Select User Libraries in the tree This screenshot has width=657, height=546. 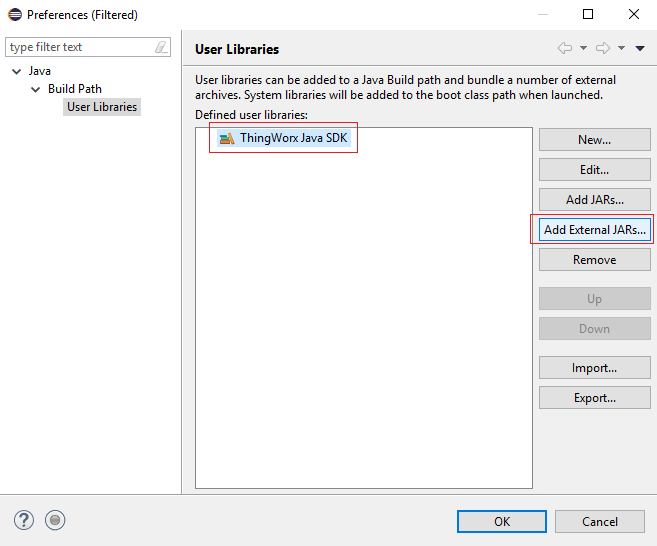[x=102, y=107]
